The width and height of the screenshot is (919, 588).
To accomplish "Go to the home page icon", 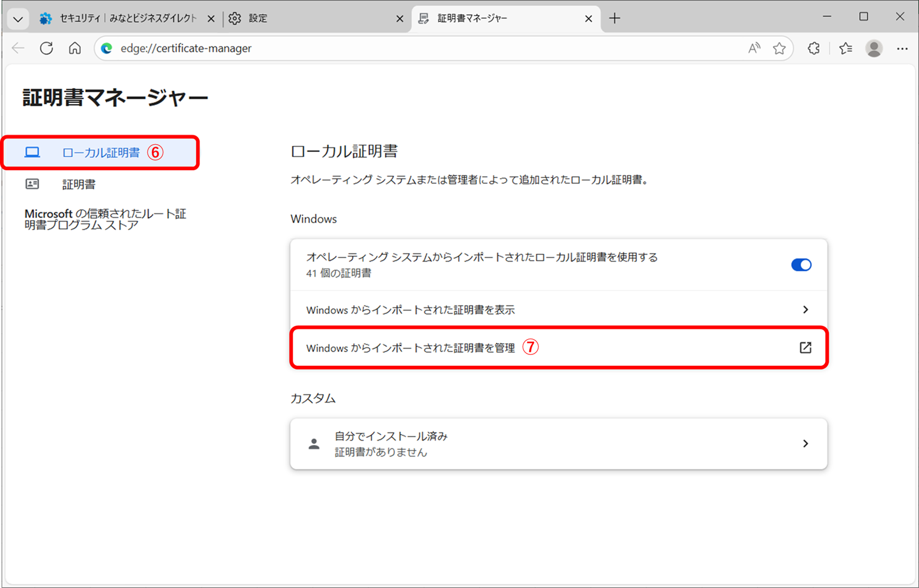I will [x=75, y=48].
